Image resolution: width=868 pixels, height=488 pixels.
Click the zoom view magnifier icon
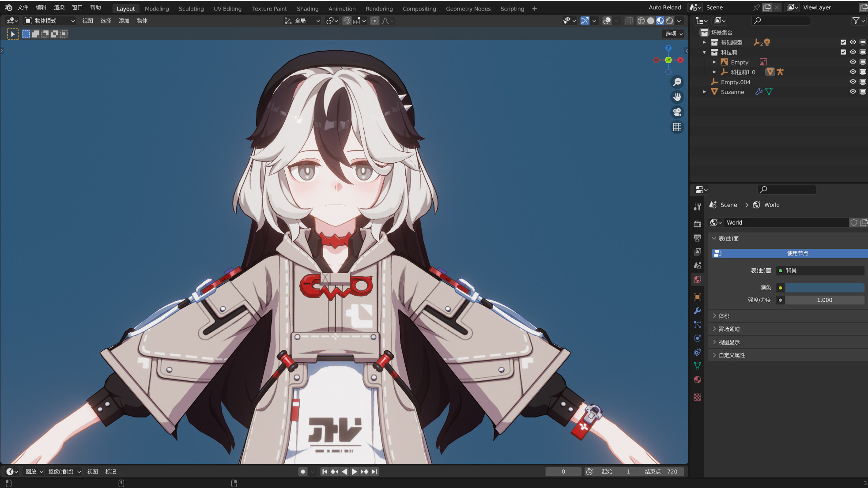(677, 82)
